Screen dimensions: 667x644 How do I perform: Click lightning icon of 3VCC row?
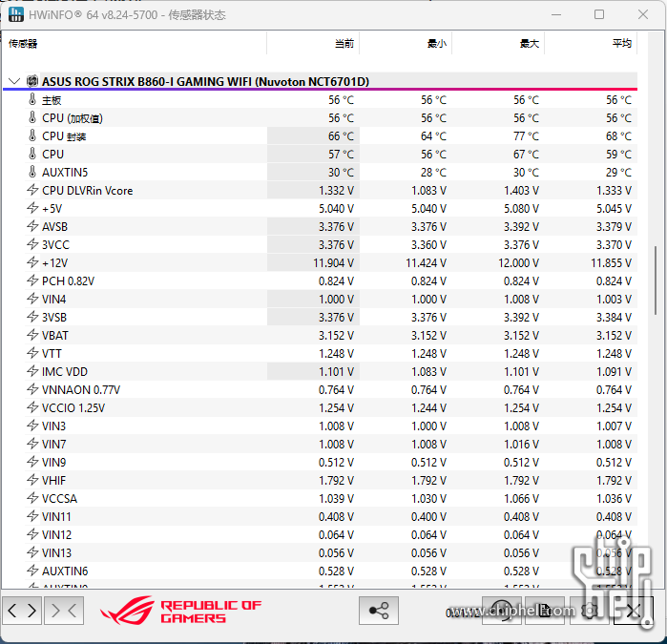coord(32,244)
